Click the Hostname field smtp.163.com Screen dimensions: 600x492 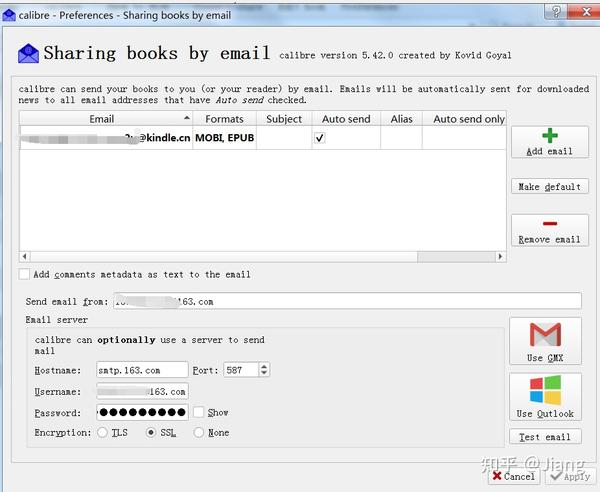pos(142,370)
